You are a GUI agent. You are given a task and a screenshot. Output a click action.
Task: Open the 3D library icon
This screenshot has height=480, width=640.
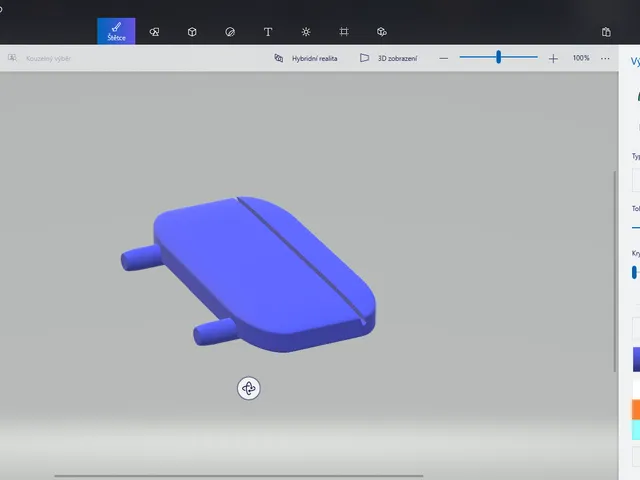click(382, 32)
